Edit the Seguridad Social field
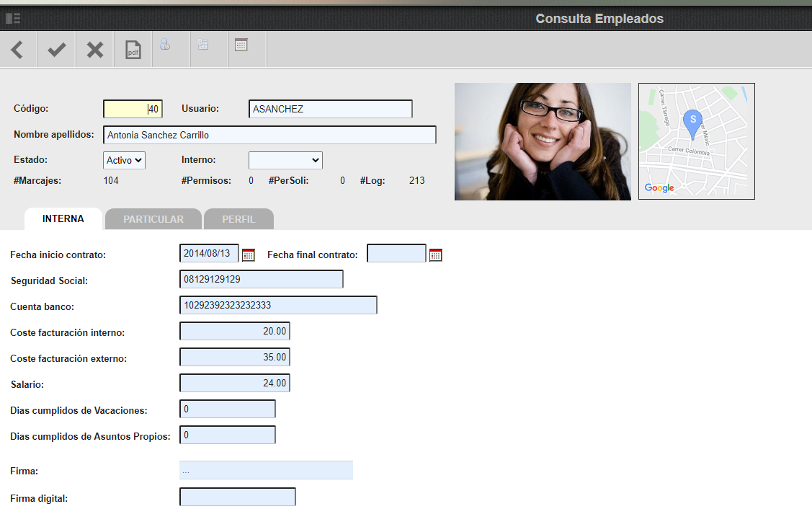Viewport: 812px width, 527px height. (x=262, y=279)
